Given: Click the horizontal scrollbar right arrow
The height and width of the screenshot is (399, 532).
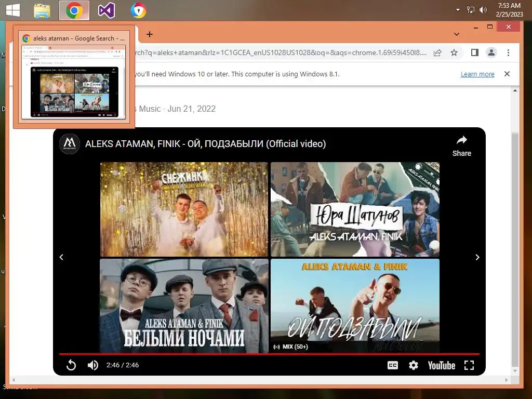Looking at the screenshot, I should (x=506, y=380).
